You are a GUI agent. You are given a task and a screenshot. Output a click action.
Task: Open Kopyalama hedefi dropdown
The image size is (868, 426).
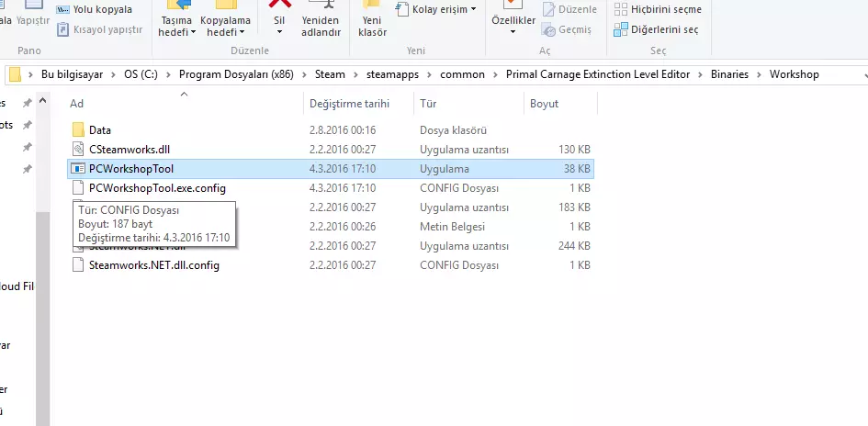[x=225, y=20]
